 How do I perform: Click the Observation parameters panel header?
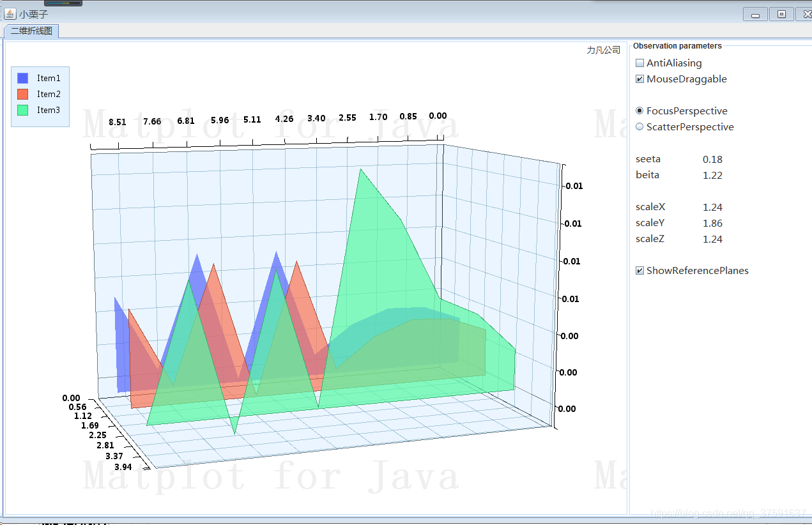coord(677,45)
